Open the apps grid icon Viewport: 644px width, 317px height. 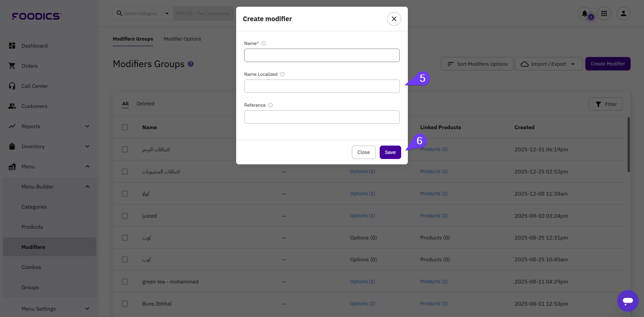604,13
